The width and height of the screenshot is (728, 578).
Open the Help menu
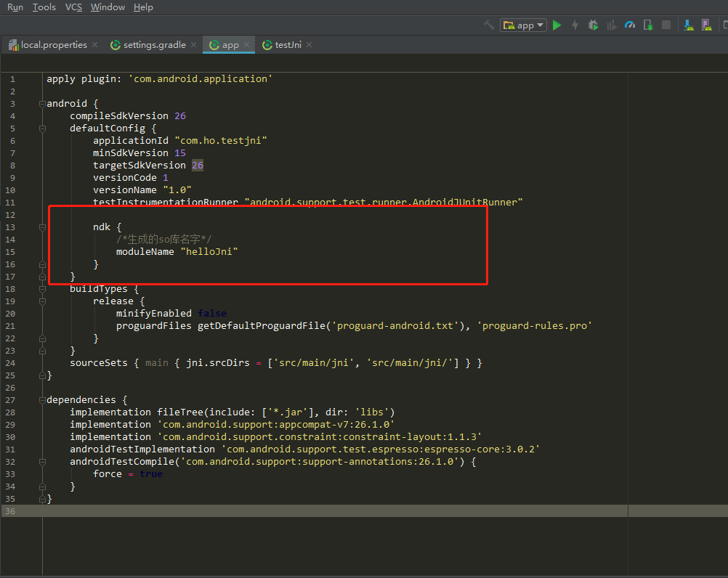click(143, 7)
